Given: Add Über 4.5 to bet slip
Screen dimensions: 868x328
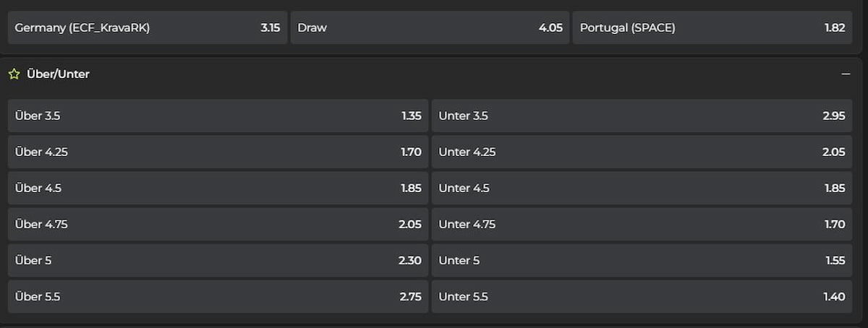Looking at the screenshot, I should coord(218,188).
